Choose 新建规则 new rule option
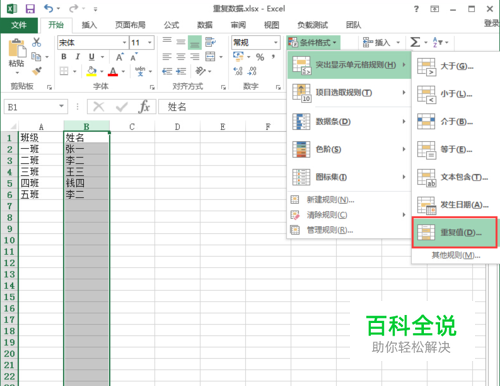The height and width of the screenshot is (386, 500). [x=349, y=200]
